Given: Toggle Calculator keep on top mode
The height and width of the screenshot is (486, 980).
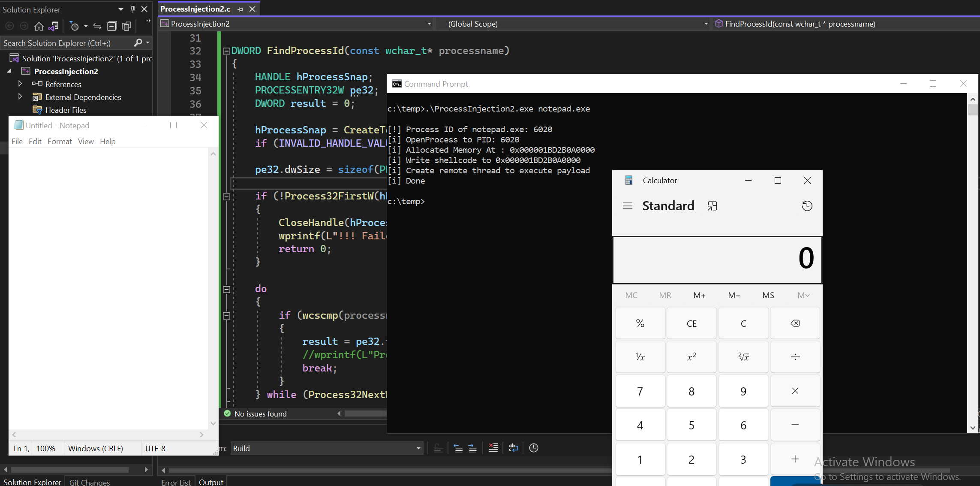Looking at the screenshot, I should point(712,206).
